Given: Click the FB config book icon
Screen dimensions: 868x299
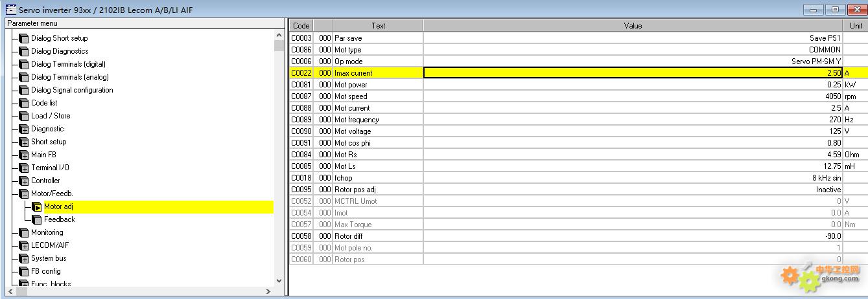Looking at the screenshot, I should click(x=24, y=271).
